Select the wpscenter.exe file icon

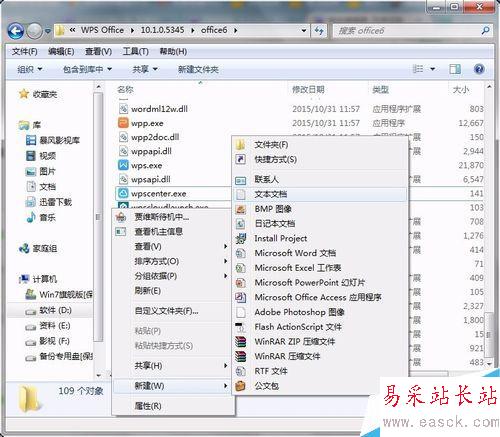[123, 193]
